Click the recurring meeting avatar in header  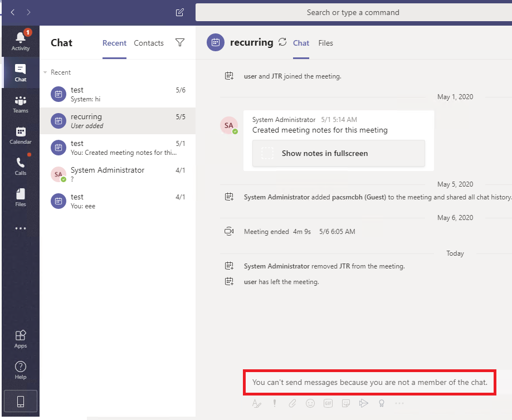(216, 42)
